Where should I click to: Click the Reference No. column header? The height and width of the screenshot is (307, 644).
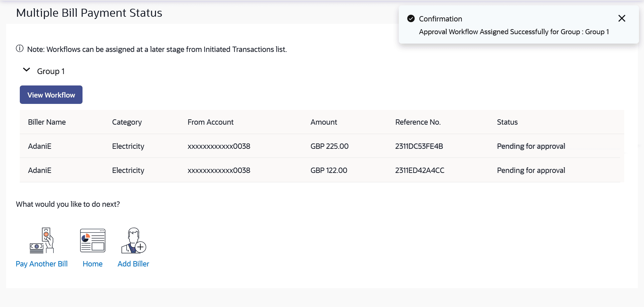(418, 122)
